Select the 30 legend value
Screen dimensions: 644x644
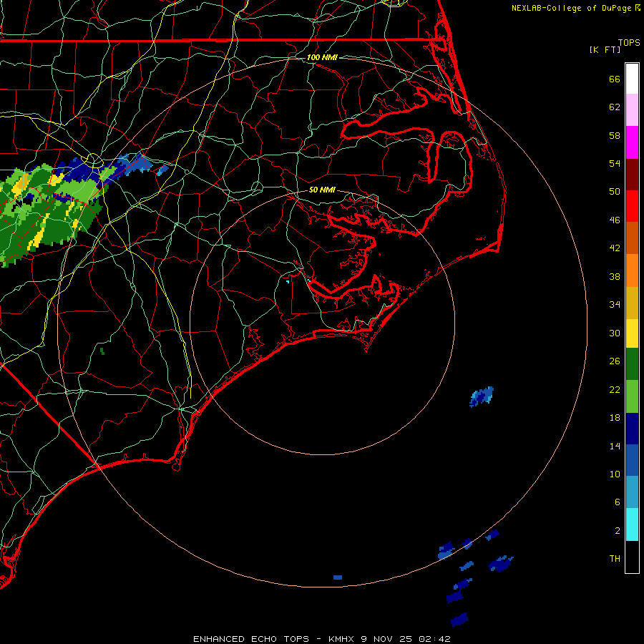[615, 333]
